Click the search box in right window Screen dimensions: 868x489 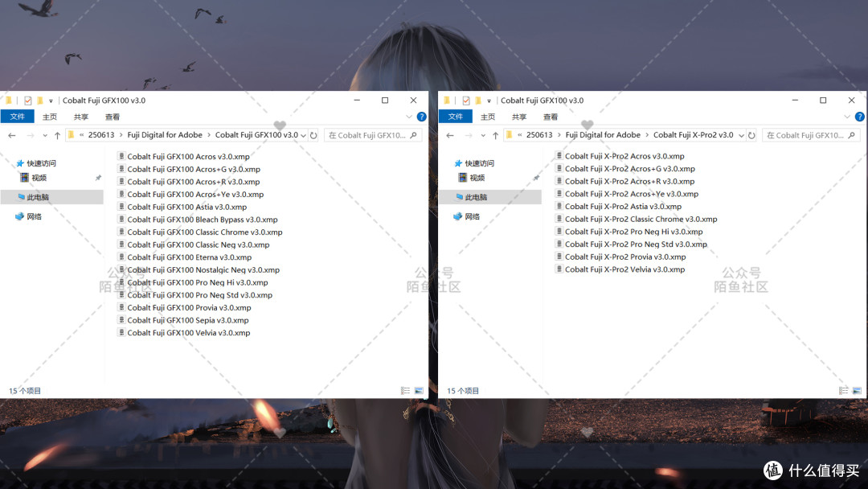(x=810, y=135)
